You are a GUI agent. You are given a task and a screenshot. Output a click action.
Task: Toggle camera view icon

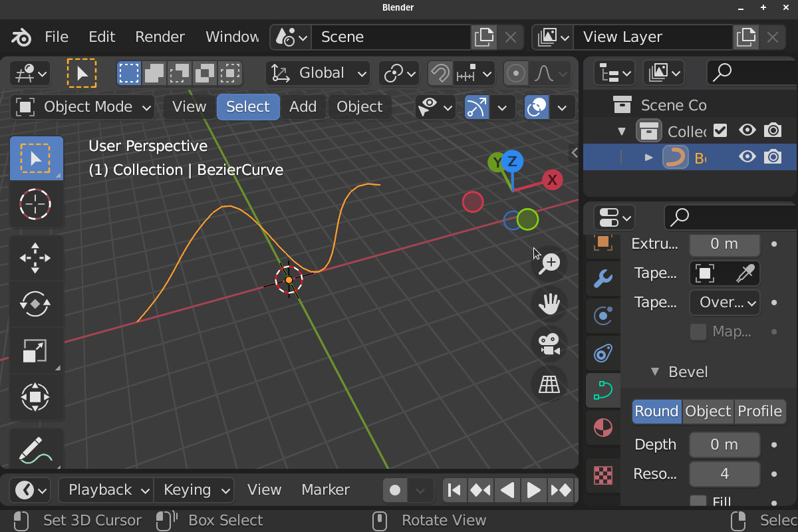549,344
